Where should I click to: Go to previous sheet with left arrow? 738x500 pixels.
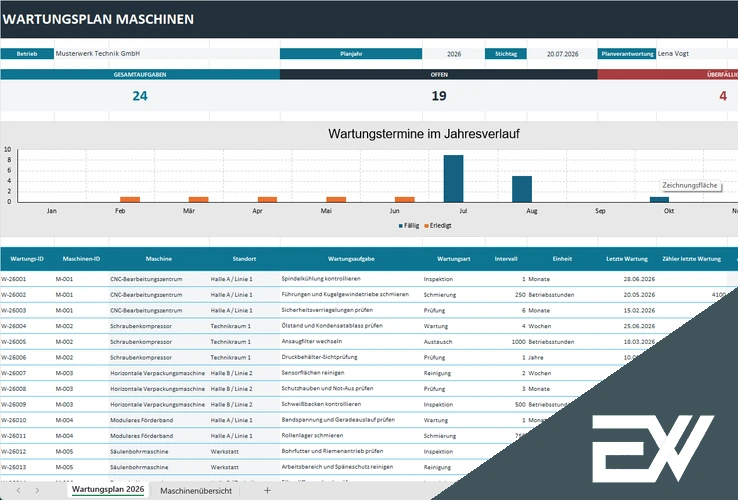(x=18, y=491)
